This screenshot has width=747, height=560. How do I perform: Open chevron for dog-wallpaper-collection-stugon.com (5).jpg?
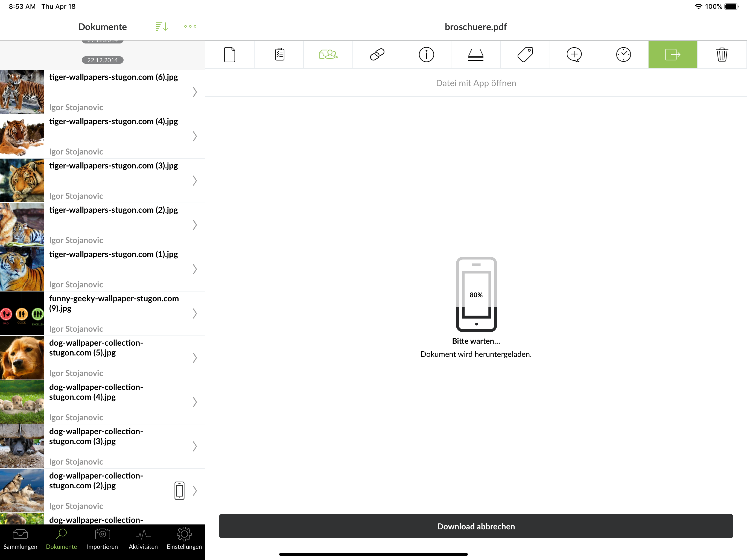click(195, 358)
